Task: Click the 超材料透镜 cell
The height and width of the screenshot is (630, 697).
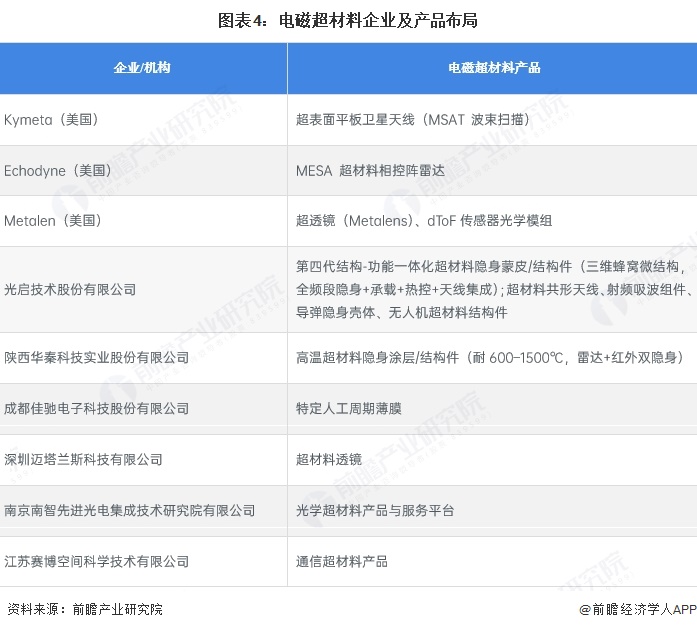Action: [492, 460]
